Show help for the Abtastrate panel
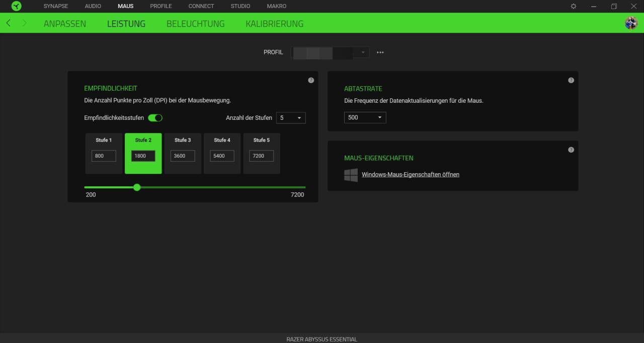 [571, 80]
